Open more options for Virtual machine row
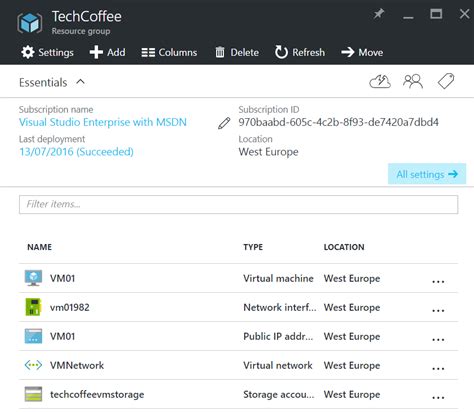The image size is (474, 412). [x=438, y=281]
